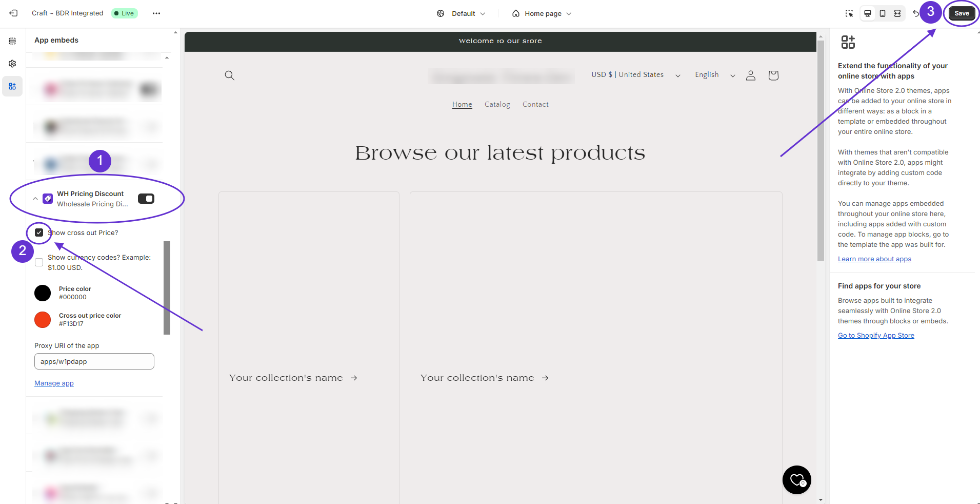
Task: Click the undo arrow icon
Action: pos(916,13)
